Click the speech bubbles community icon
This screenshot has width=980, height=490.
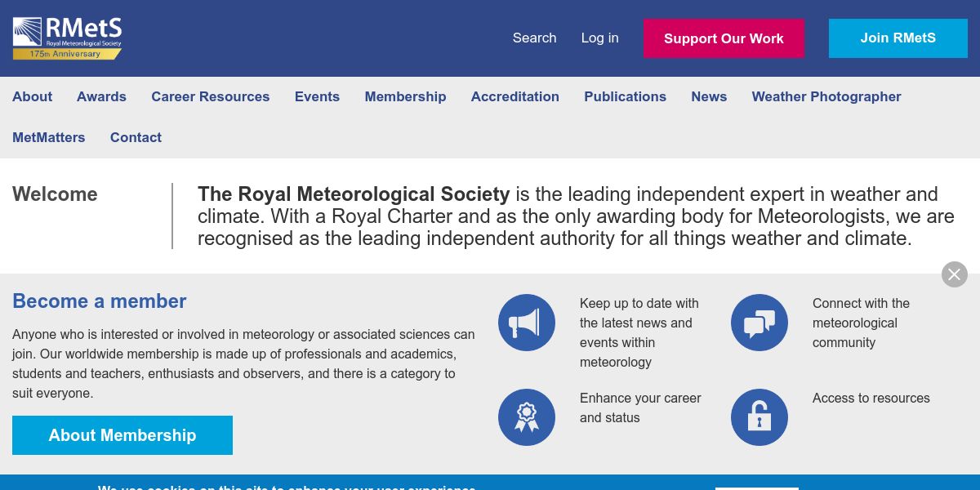[759, 323]
